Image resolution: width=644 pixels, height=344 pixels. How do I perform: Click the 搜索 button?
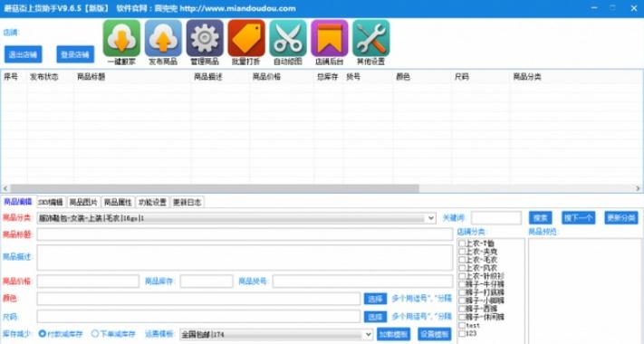point(541,218)
